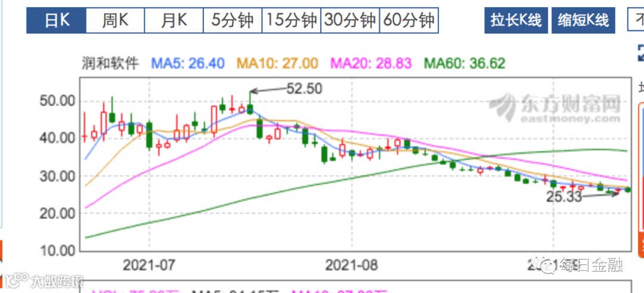
Task: Click the MA5: 26.40 indicator text
Action: (188, 64)
